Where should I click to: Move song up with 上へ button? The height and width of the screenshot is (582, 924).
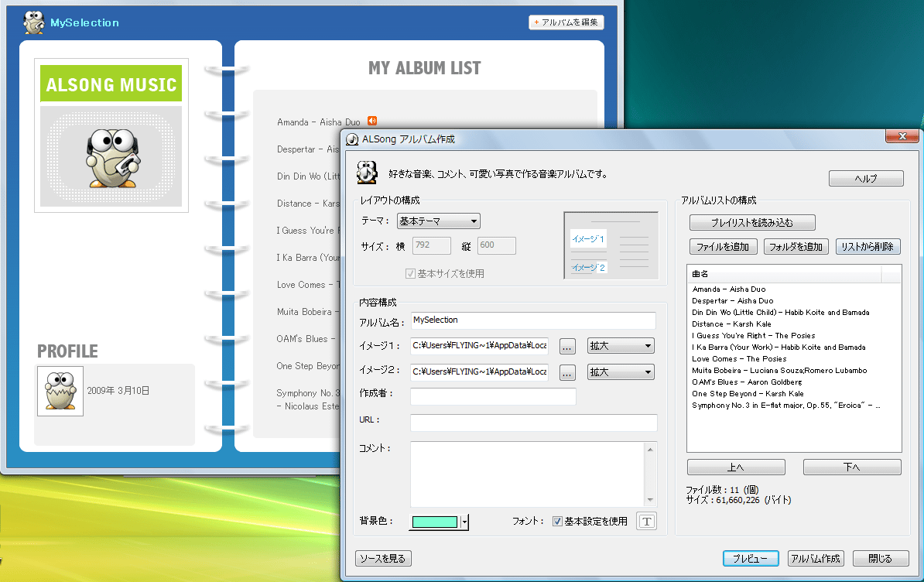point(736,467)
